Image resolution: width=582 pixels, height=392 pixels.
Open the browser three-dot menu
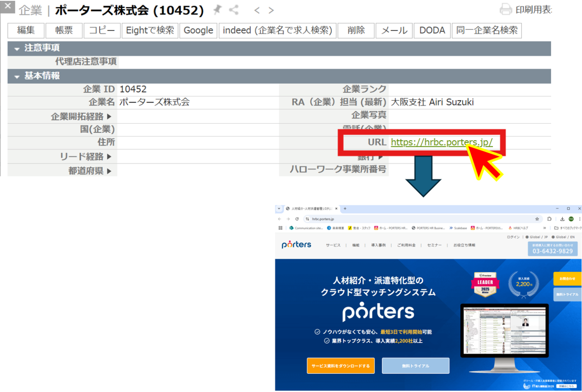(x=580, y=219)
